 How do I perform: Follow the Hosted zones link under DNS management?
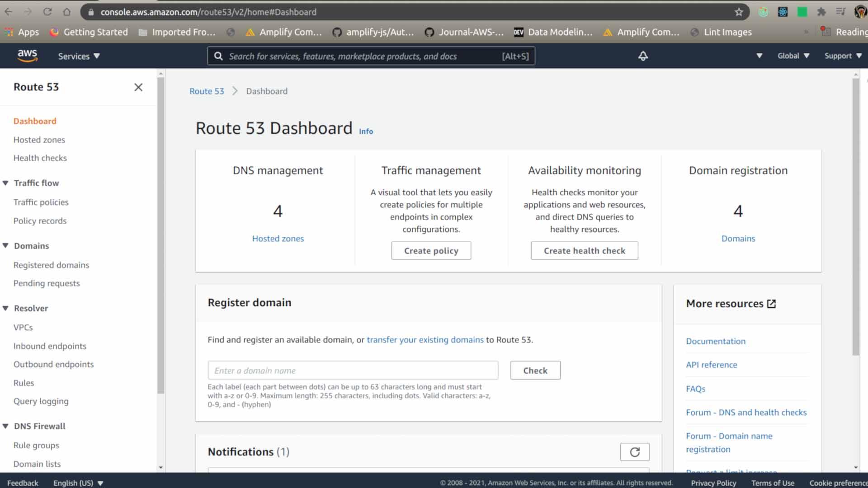point(278,239)
